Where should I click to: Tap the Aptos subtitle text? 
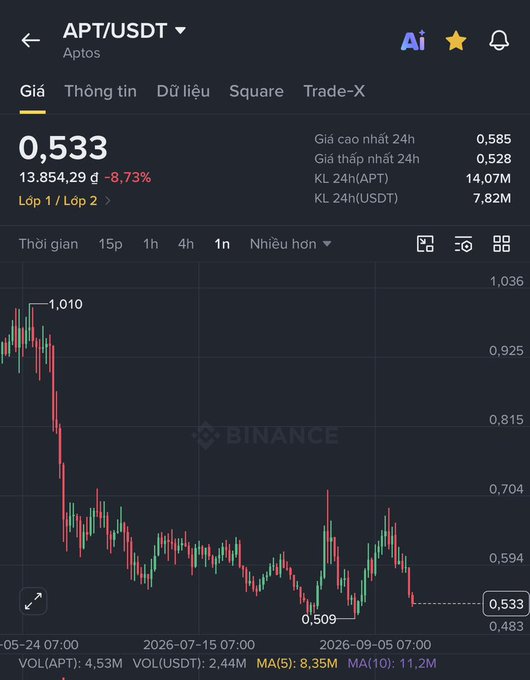coord(82,53)
